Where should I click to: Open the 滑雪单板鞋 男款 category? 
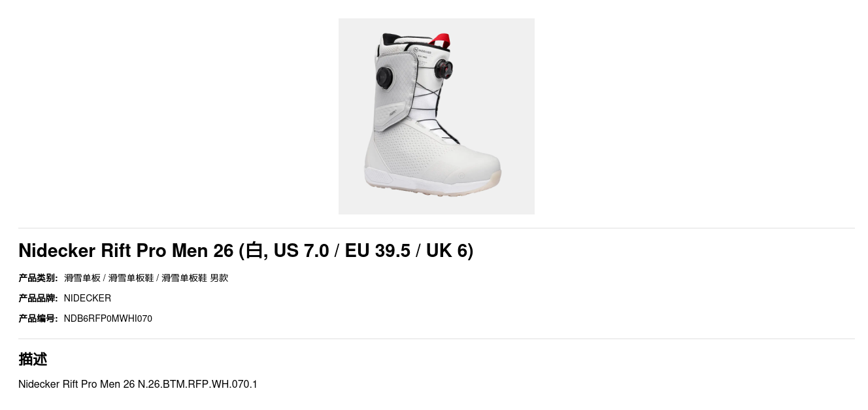195,278
